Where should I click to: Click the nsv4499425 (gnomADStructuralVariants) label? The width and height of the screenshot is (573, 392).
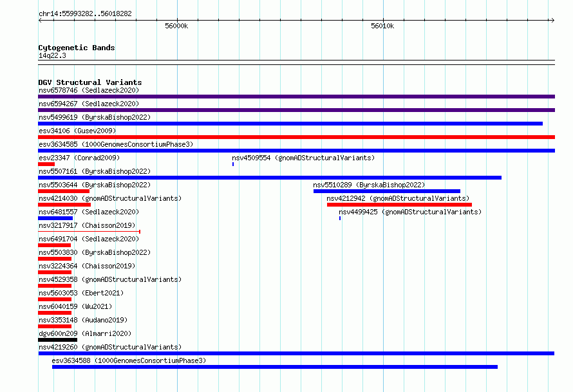410,212
